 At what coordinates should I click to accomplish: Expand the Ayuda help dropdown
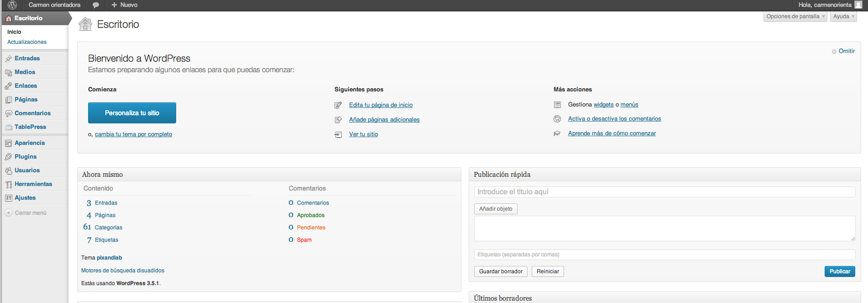pos(843,16)
